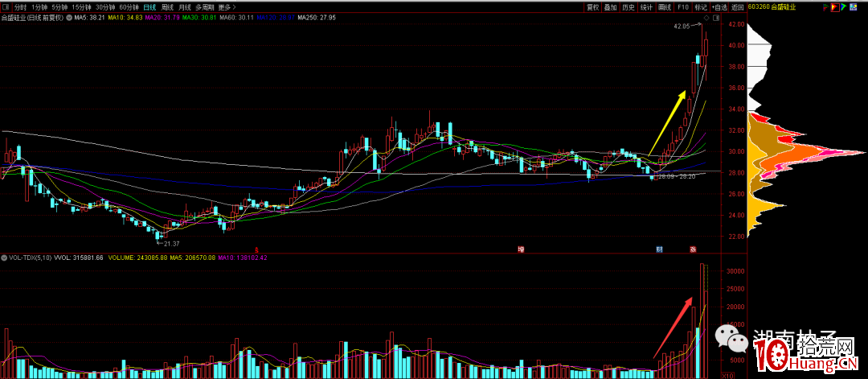The width and height of the screenshot is (868, 379).
Task: Click the volume MA5: 206570.08 value
Action: tap(193, 258)
